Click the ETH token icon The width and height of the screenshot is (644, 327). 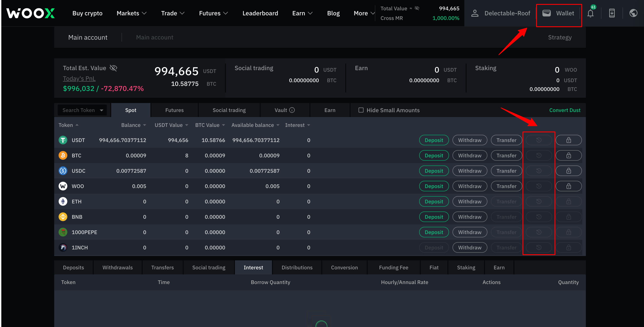pos(63,202)
